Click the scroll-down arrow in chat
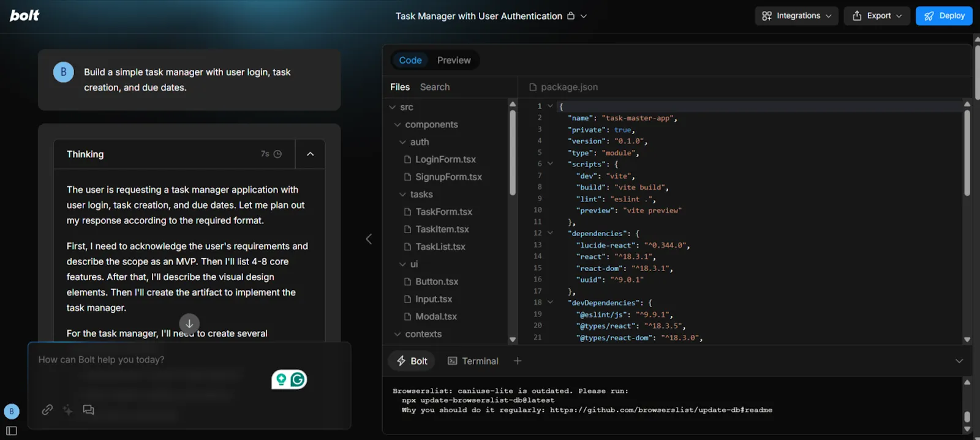Screen dimensions: 980x440 click(x=189, y=324)
